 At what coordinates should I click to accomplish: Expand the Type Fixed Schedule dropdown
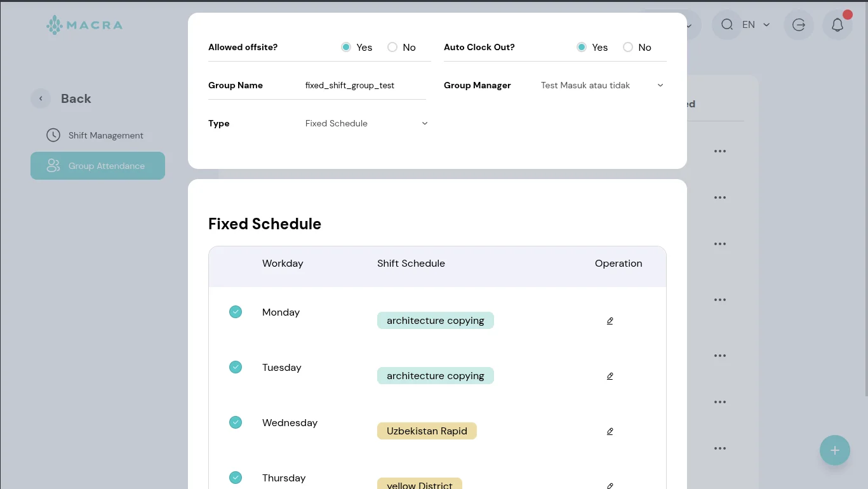[366, 123]
